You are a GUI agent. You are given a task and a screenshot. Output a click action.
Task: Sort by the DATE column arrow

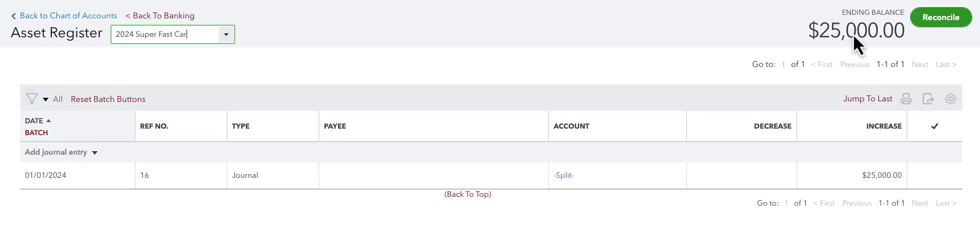click(x=49, y=121)
